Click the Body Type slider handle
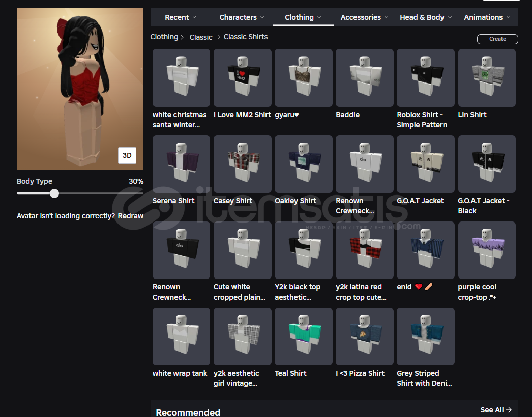Screen dimensions: 532x417 coord(54,193)
